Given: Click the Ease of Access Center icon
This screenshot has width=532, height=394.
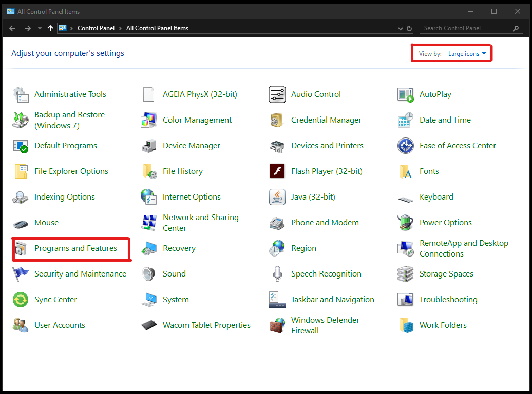Looking at the screenshot, I should [406, 146].
